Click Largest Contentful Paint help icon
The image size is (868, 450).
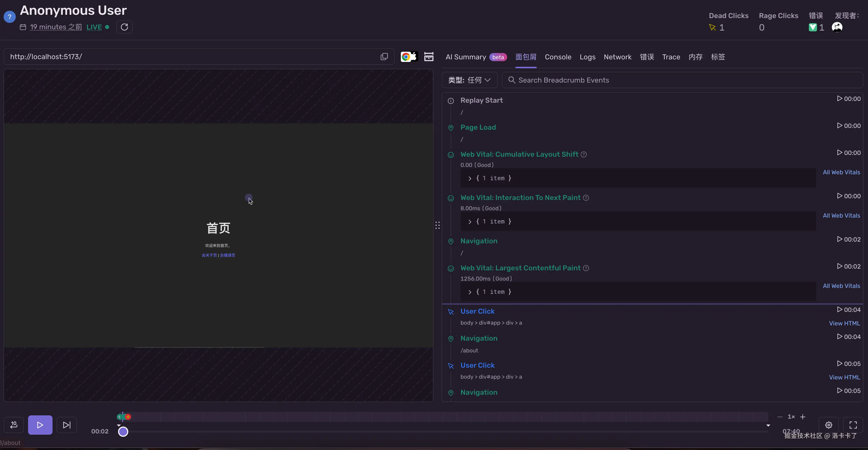(586, 268)
